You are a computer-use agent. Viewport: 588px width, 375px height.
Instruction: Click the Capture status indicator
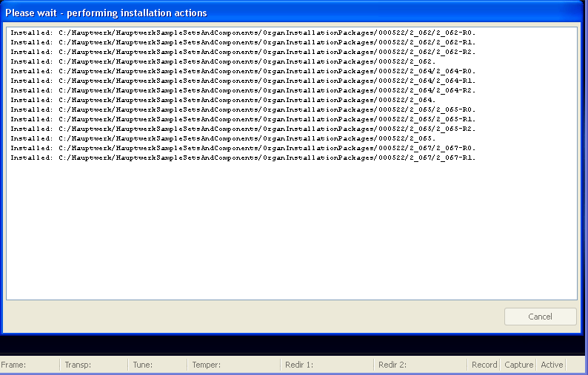[518, 365]
